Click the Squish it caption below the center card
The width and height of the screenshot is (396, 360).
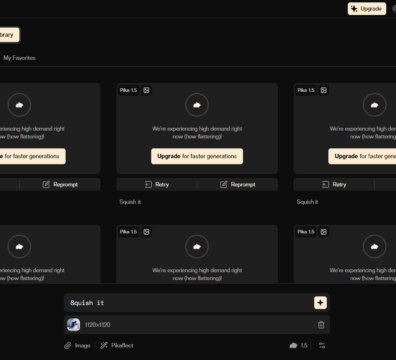click(x=130, y=202)
